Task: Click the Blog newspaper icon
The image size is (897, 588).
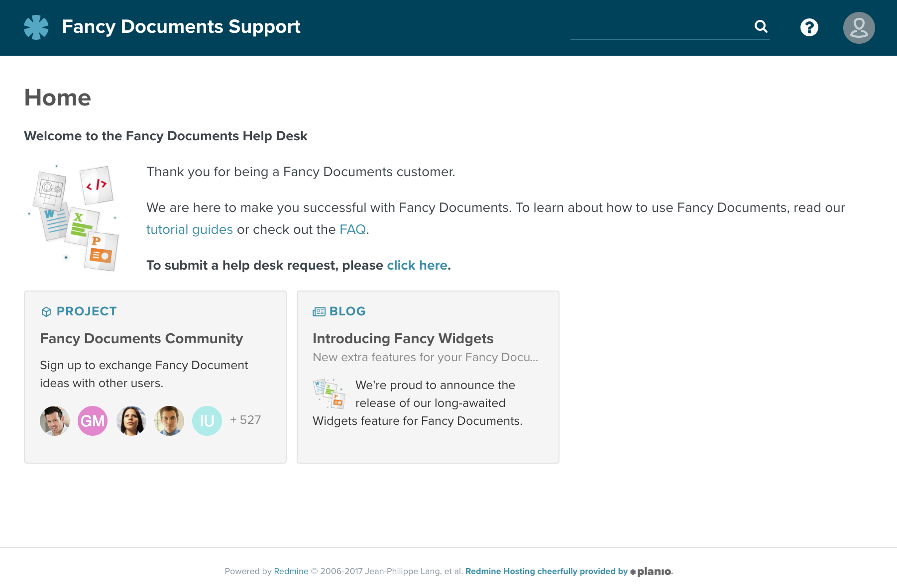Action: click(x=319, y=312)
